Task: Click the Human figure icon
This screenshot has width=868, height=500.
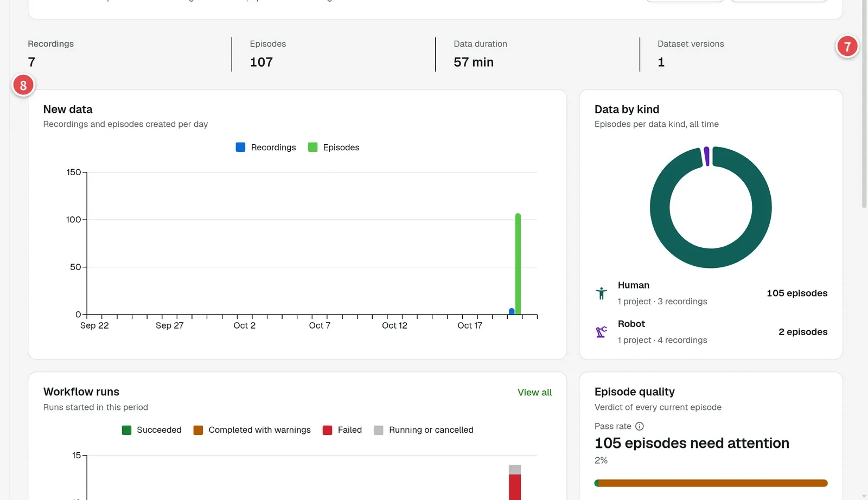Action: (x=601, y=293)
